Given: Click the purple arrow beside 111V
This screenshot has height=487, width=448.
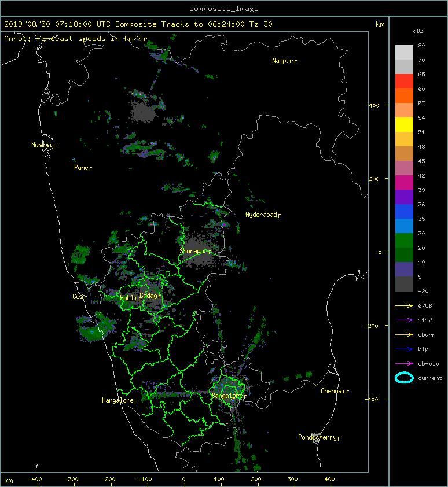Looking at the screenshot, I should click(404, 320).
